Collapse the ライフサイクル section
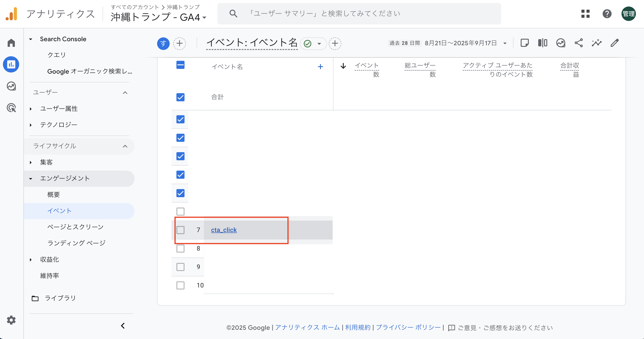 coord(125,146)
